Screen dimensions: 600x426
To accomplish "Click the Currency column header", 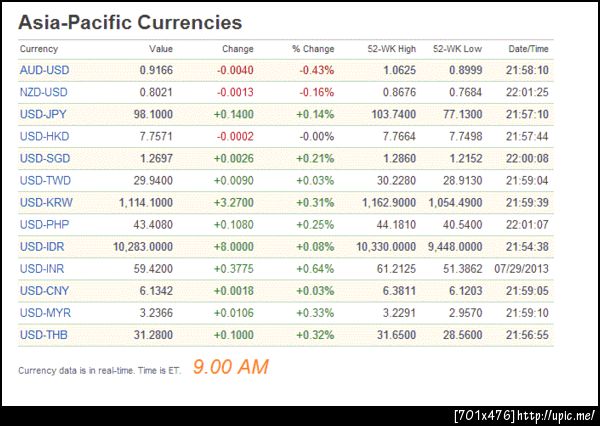I will 39,49.
